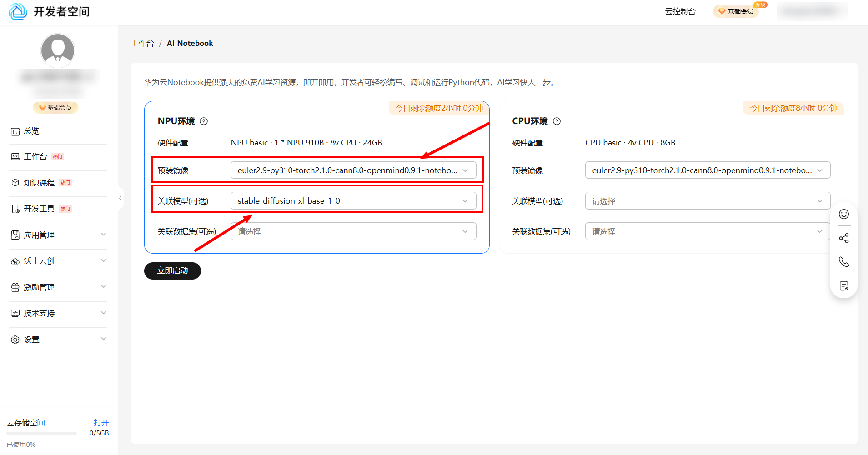Click the CPU basic hardware configuration text
The height and width of the screenshot is (455, 868).
(x=630, y=143)
